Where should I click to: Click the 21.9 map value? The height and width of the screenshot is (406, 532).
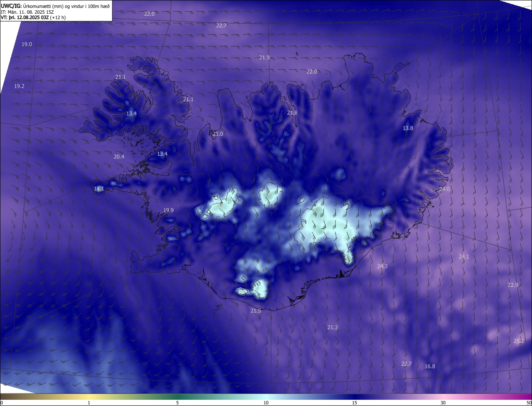(x=264, y=57)
